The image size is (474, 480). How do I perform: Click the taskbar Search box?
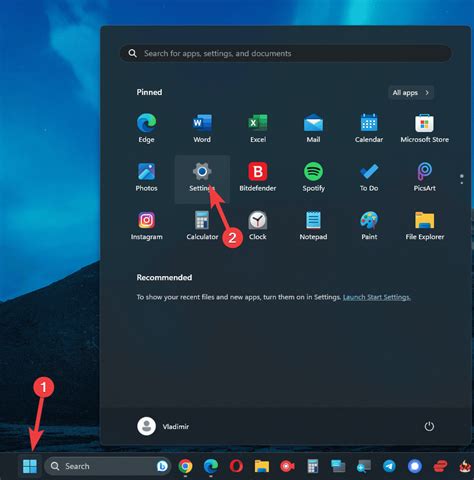(x=108, y=466)
